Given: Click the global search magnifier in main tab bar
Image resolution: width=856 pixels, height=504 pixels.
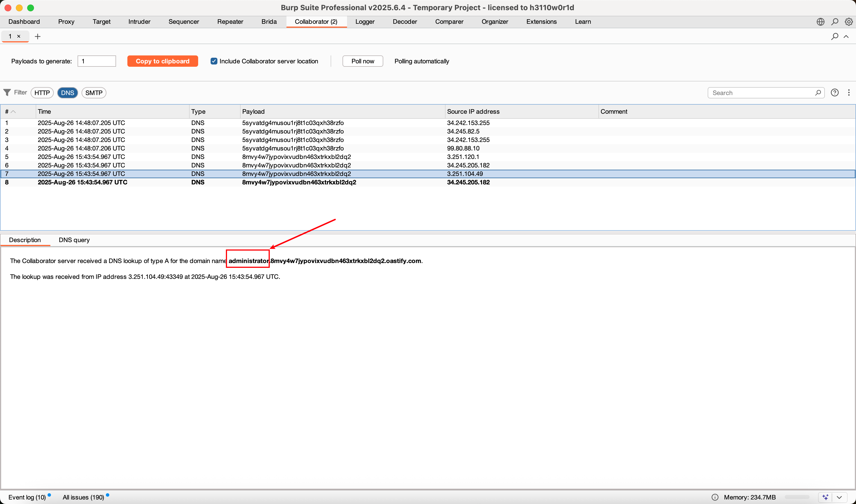Looking at the screenshot, I should [x=834, y=22].
